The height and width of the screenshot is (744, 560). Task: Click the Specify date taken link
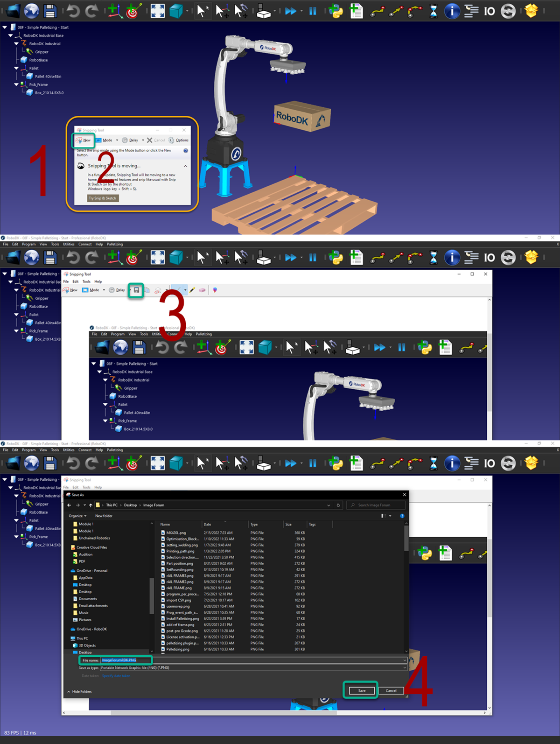[116, 676]
